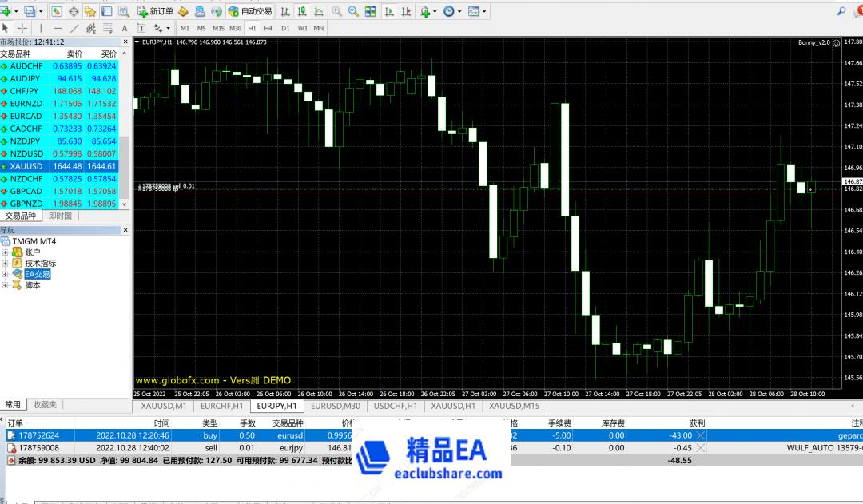This screenshot has width=863, height=504.
Task: Open the 即时图 tab in Market Watch
Action: 60,216
